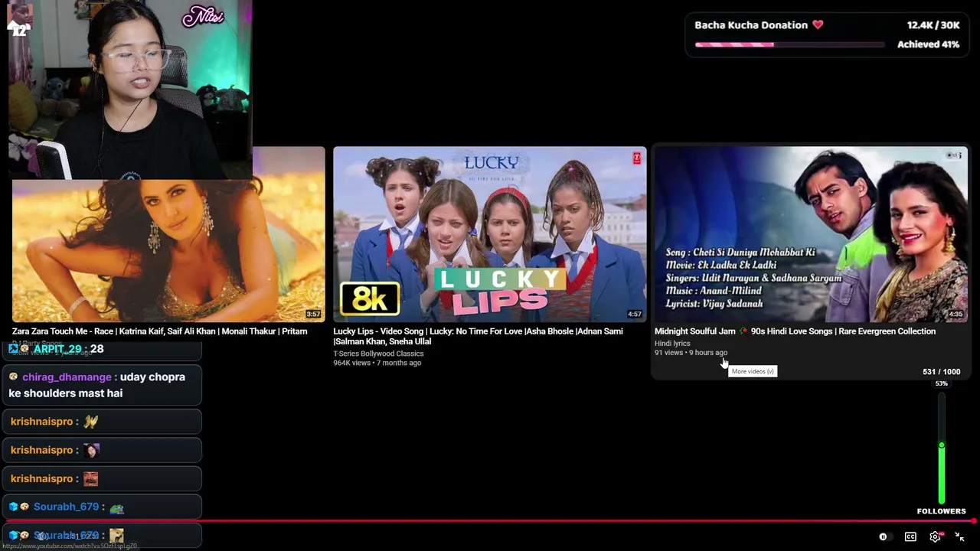Click the 'Bacha Kucha Donation' goal label
Screen dimensions: 980x551
click(x=751, y=25)
